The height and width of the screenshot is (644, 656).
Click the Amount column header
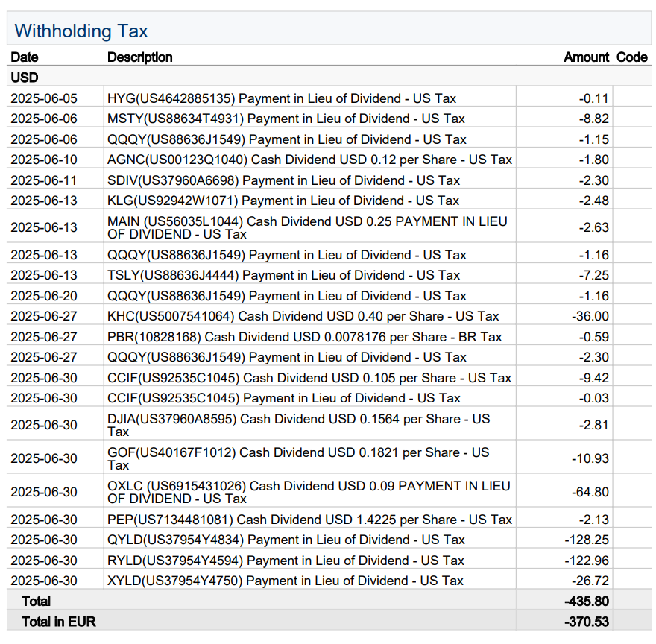coord(586,57)
